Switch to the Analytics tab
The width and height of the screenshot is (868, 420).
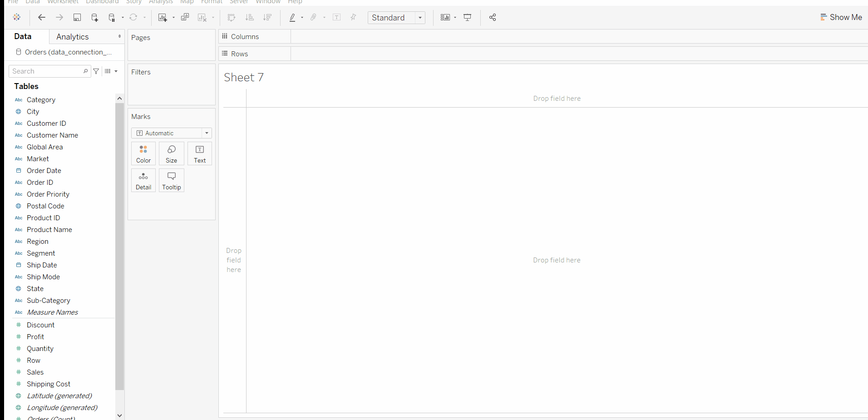[73, 37]
